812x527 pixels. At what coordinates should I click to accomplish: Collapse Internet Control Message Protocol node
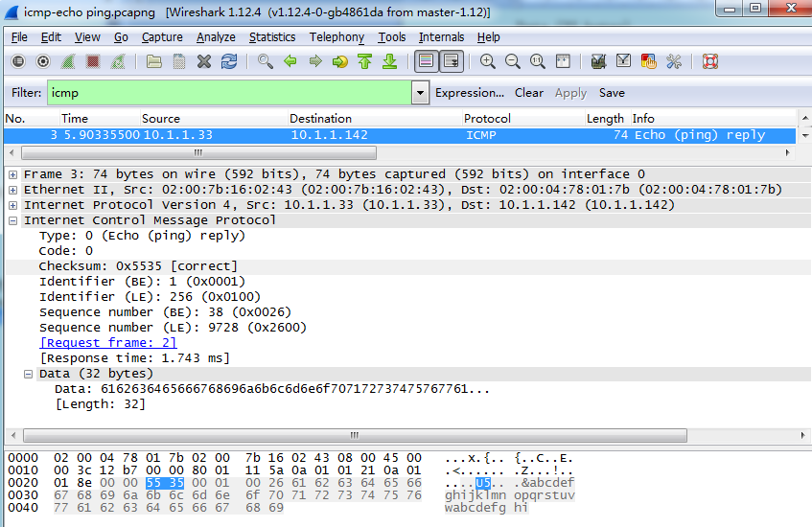pyautogui.click(x=13, y=220)
